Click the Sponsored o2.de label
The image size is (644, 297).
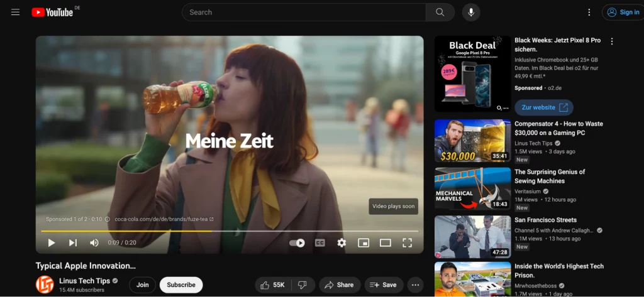pyautogui.click(x=538, y=88)
